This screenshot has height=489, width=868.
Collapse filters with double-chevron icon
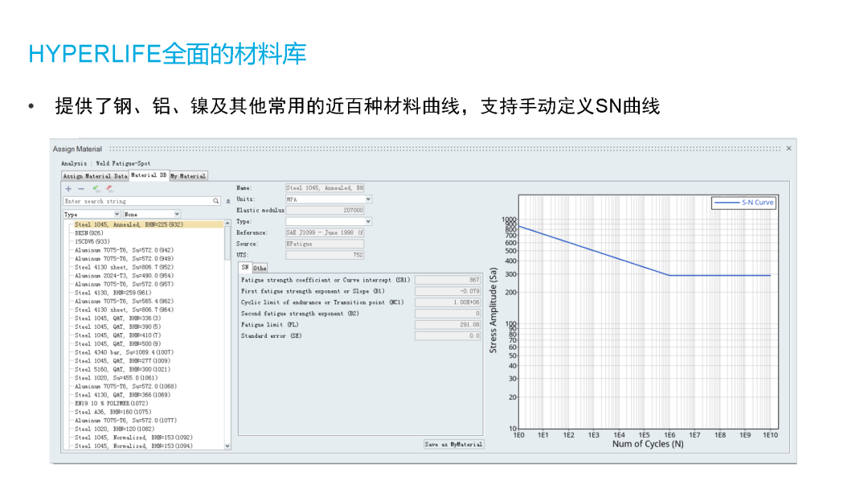pyautogui.click(x=228, y=202)
